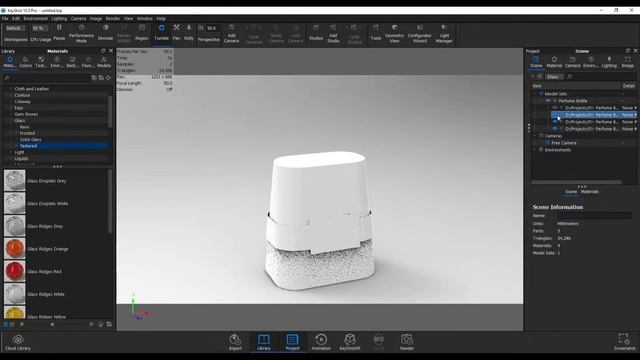Open KeyShotXR from the bottom bar

[350, 342]
